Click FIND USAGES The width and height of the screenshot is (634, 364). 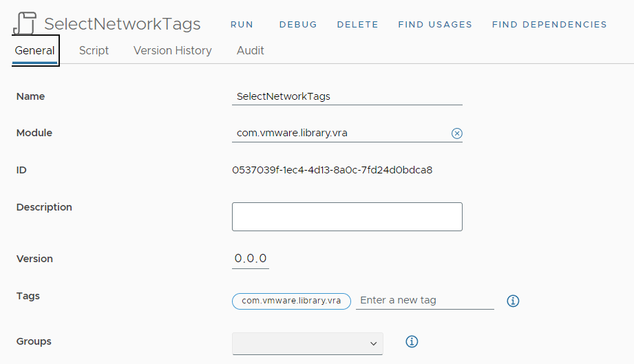point(435,24)
